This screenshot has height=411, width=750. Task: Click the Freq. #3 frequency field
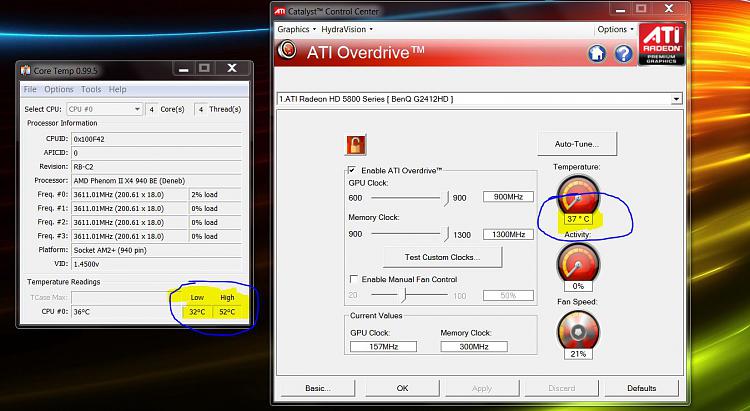pyautogui.click(x=130, y=236)
